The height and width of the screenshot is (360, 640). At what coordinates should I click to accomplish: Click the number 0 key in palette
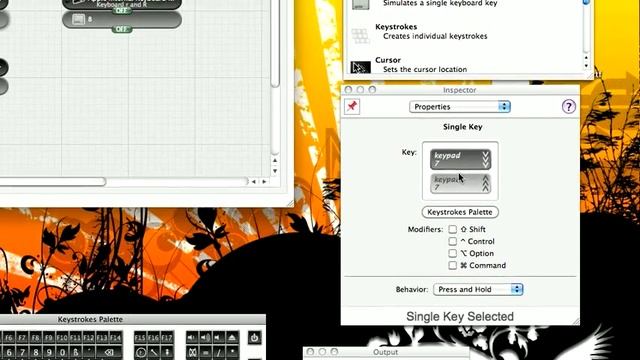tap(62, 352)
